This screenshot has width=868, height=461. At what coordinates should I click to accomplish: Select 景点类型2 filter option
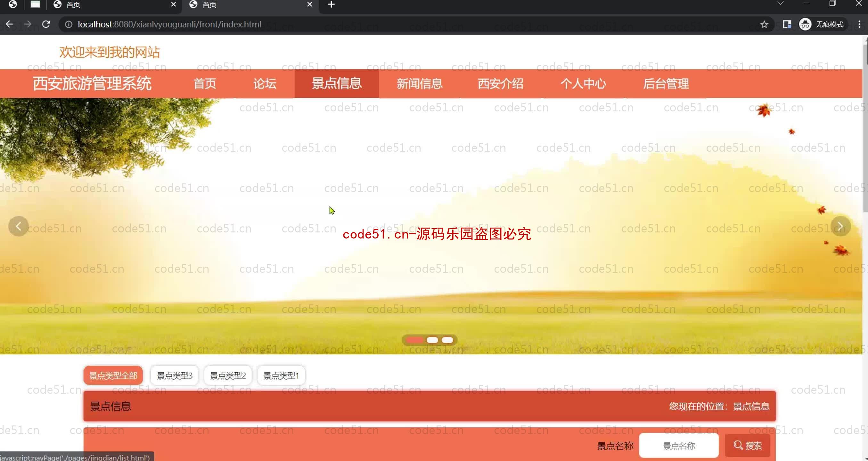pyautogui.click(x=227, y=375)
